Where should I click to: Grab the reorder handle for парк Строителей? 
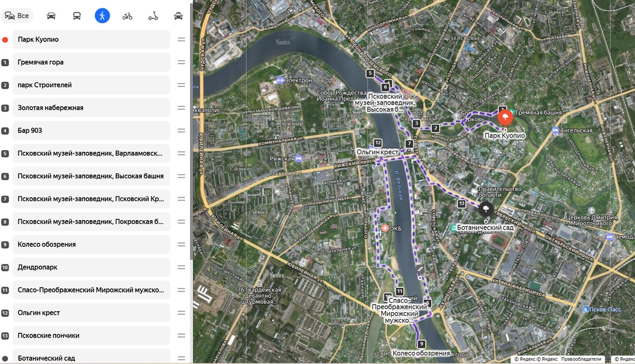(x=181, y=85)
